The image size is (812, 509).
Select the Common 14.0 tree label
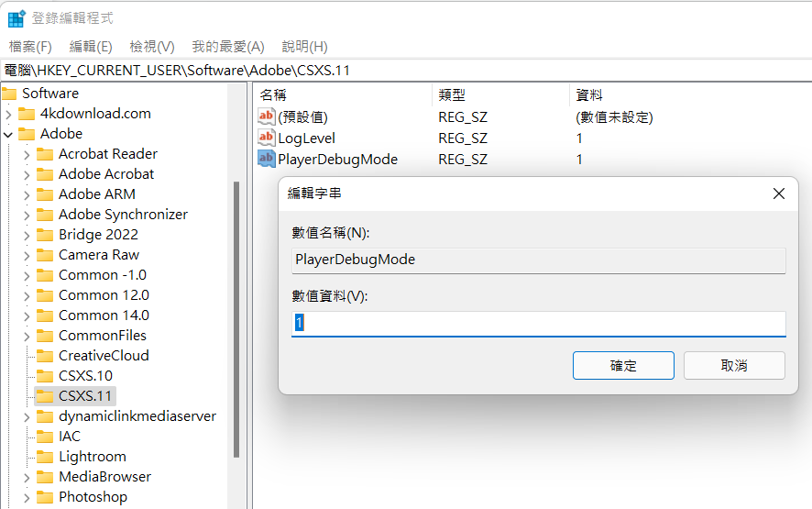(x=104, y=315)
